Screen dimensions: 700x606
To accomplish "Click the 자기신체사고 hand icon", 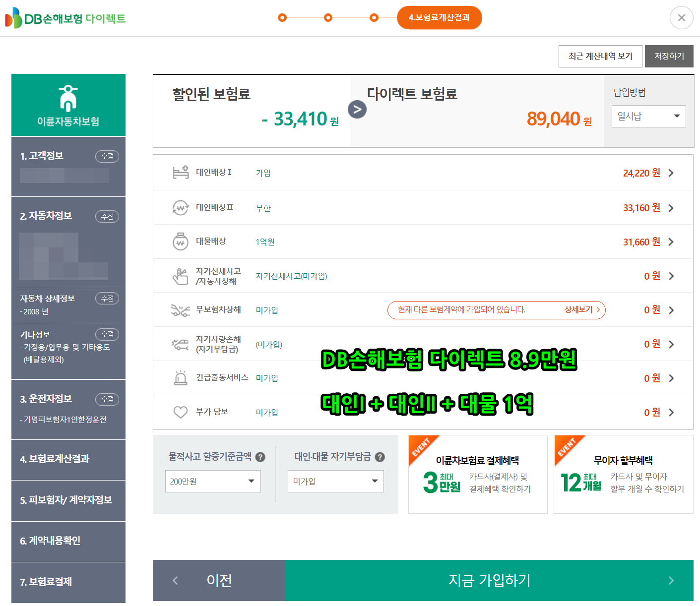I will coord(181,276).
